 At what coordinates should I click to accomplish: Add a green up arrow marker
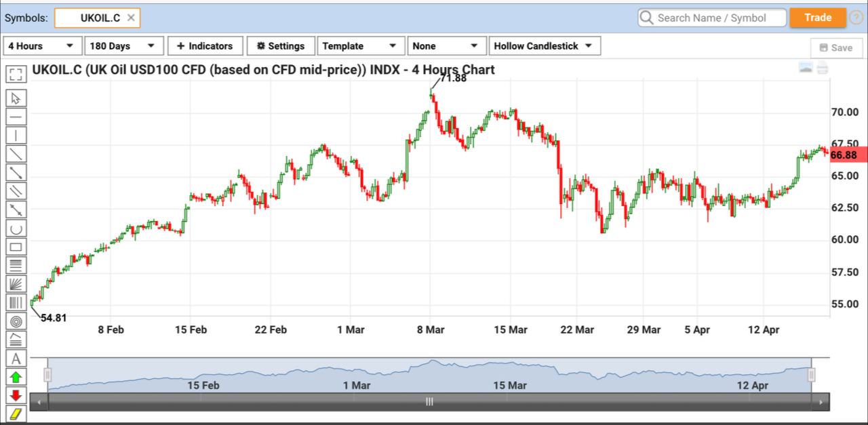click(16, 377)
